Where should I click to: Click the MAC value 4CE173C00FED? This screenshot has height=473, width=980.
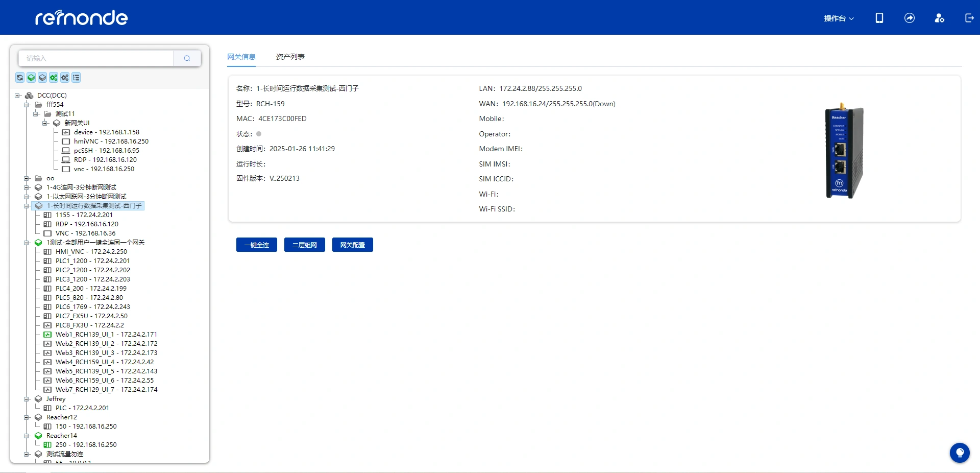[282, 119]
